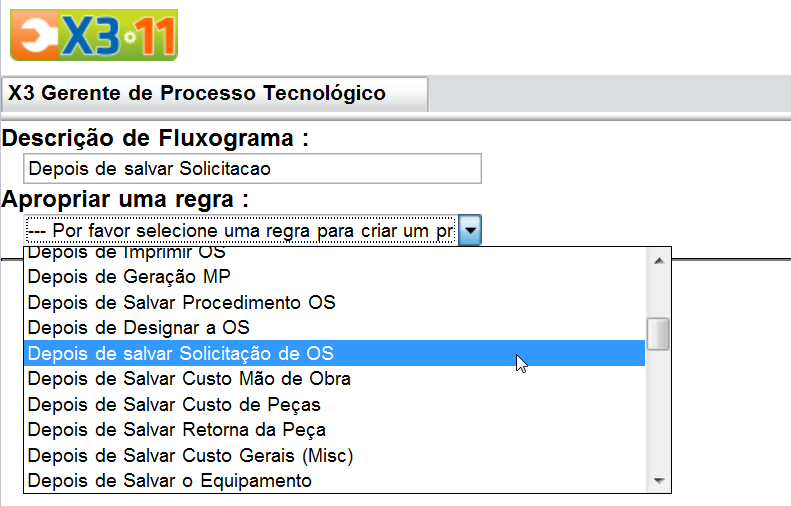Click the list scrollbar down arrow
This screenshot has height=506, width=791.
coord(658,480)
